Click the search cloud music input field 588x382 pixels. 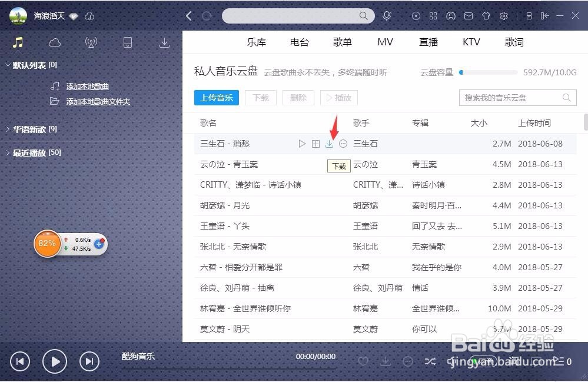coord(511,98)
